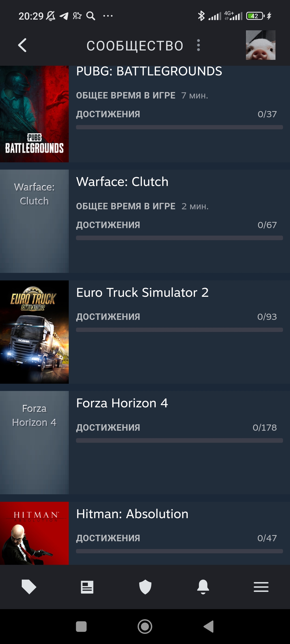This screenshot has width=290, height=644.
Task: Open the pig profile avatar
Action: pos(260,45)
